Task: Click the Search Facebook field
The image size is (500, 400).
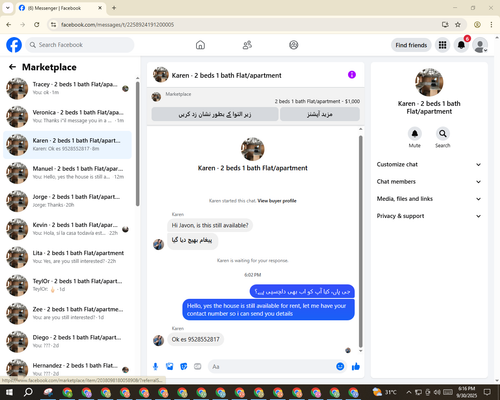Action: pos(80,45)
